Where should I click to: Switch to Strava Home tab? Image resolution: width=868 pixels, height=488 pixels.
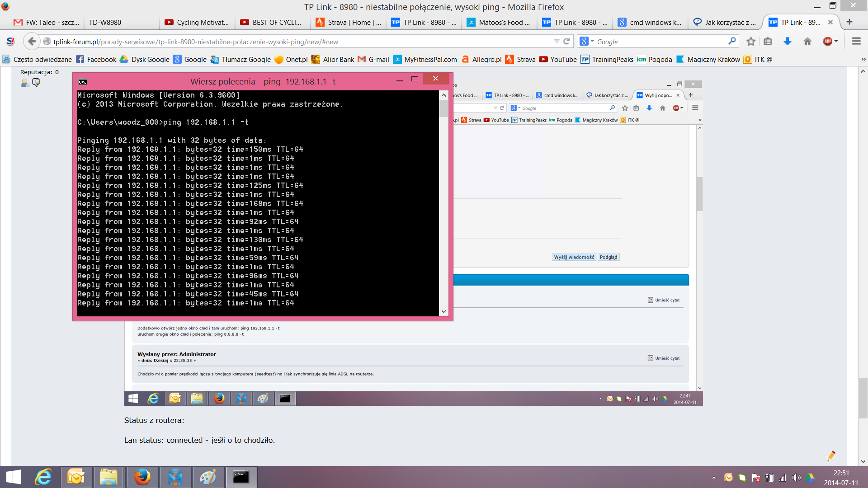pyautogui.click(x=348, y=22)
